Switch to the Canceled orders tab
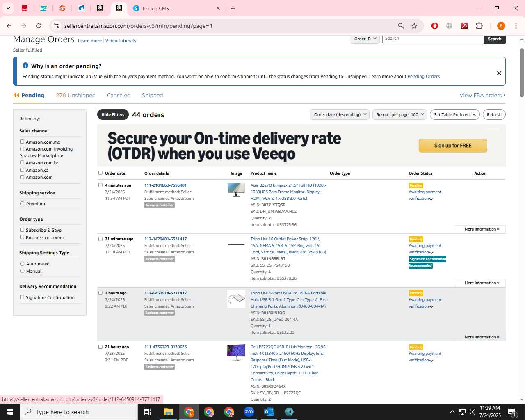The image size is (525, 420). coord(119,95)
